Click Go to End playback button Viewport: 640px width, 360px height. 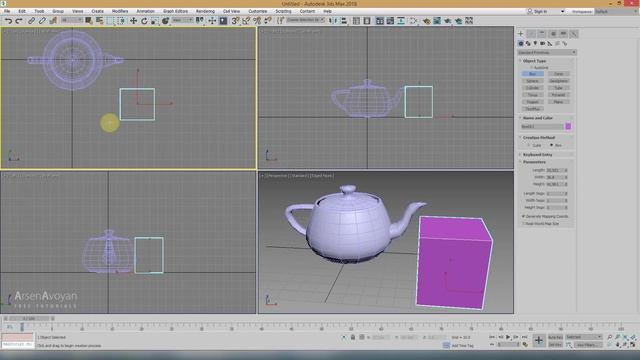[x=524, y=337]
